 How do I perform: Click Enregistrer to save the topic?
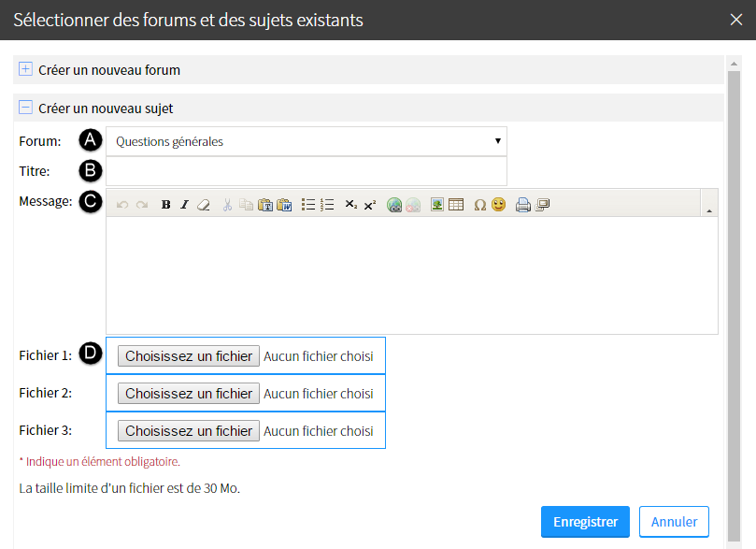pos(585,522)
